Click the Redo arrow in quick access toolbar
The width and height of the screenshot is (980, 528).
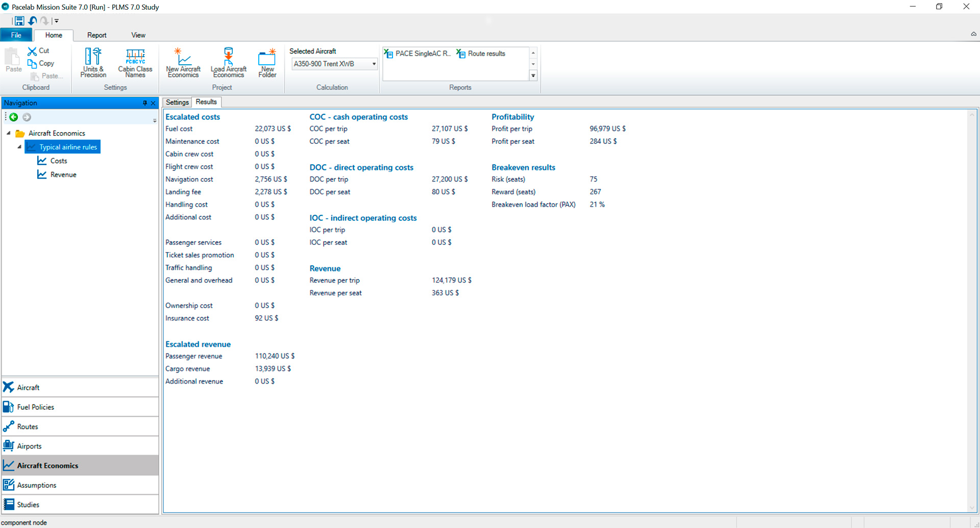click(44, 21)
